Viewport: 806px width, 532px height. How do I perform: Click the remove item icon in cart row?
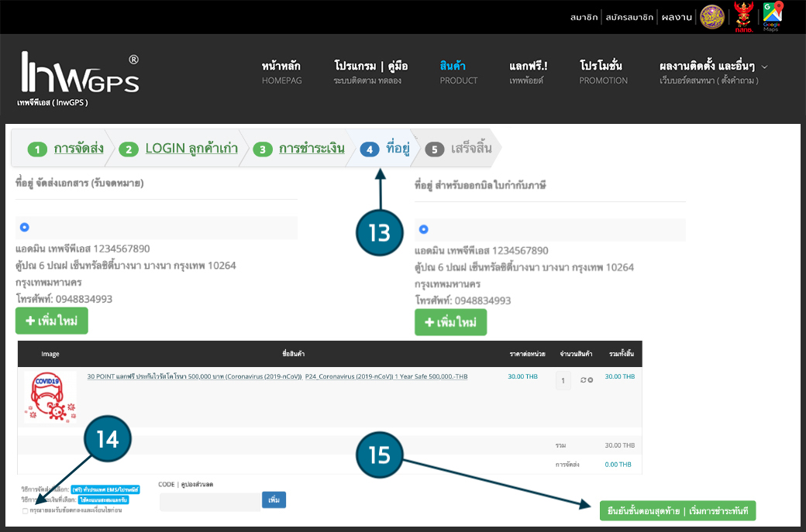[x=591, y=380]
